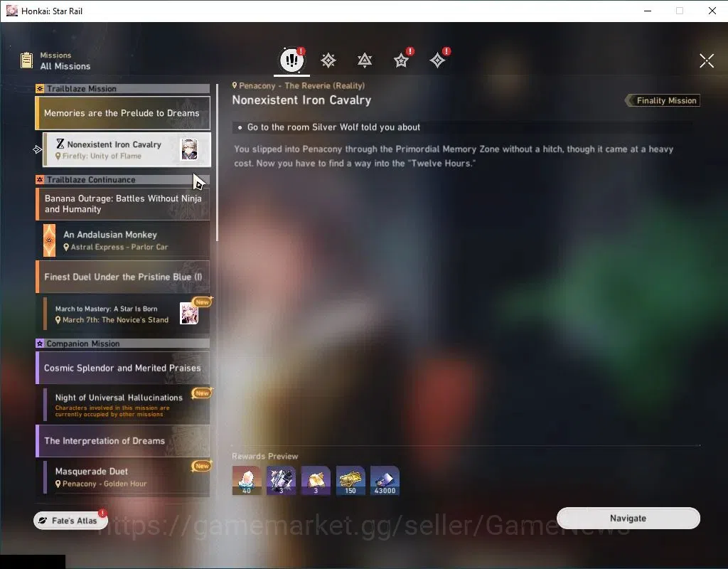This screenshot has width=728, height=569.
Task: Click the first reward item showing 40
Action: pyautogui.click(x=247, y=481)
